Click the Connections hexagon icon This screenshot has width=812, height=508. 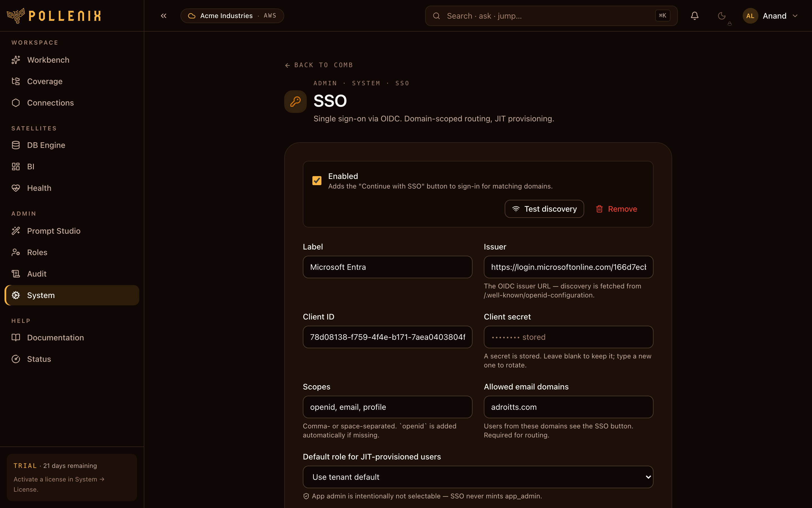tap(16, 103)
